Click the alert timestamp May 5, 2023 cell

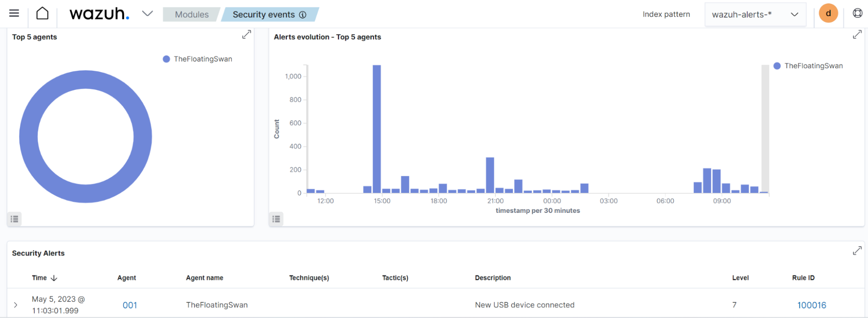(58, 305)
